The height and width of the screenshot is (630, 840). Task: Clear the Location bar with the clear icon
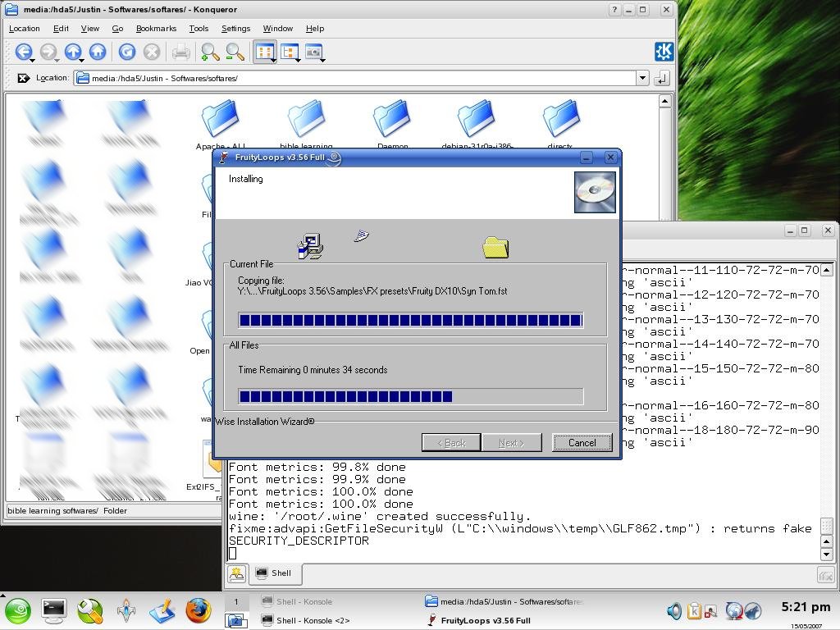pos(23,78)
